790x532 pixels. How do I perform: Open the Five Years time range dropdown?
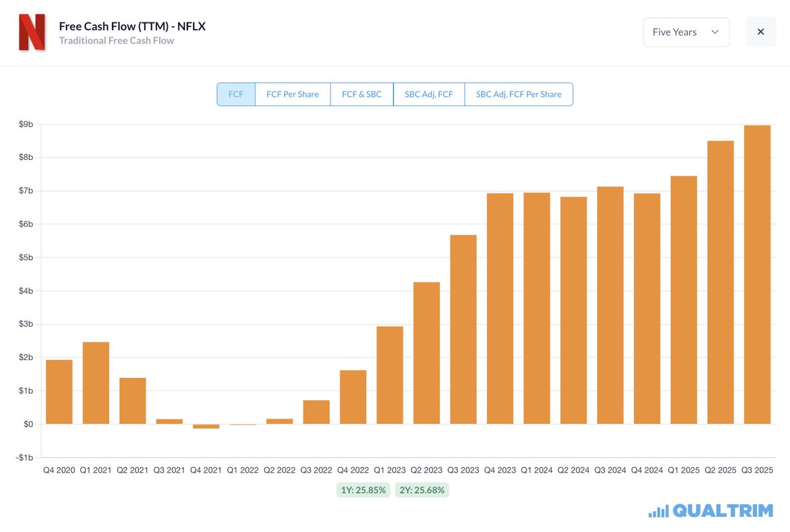[686, 32]
